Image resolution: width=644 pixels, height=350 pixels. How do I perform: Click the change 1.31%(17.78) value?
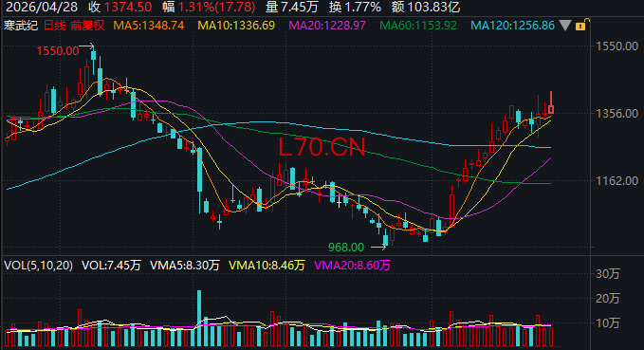pos(217,7)
